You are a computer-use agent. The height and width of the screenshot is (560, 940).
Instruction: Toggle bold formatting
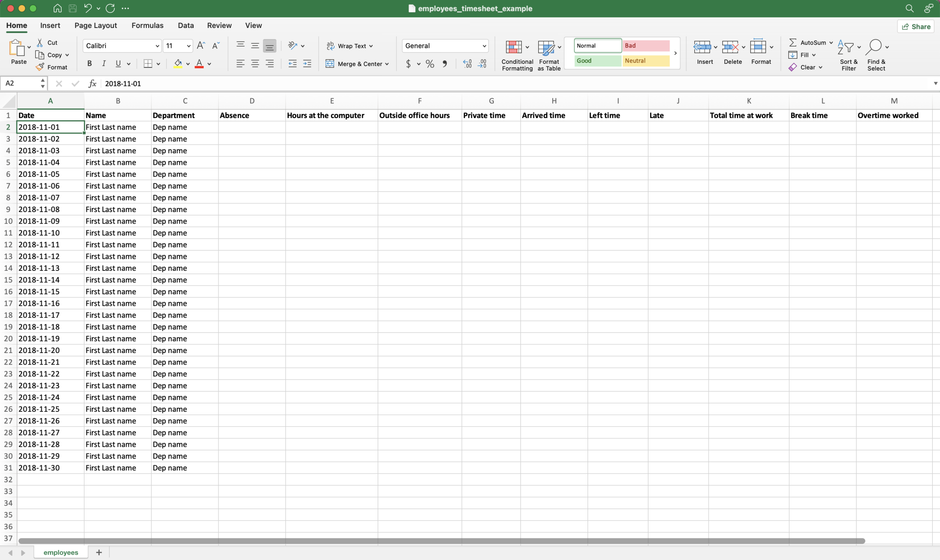[90, 64]
